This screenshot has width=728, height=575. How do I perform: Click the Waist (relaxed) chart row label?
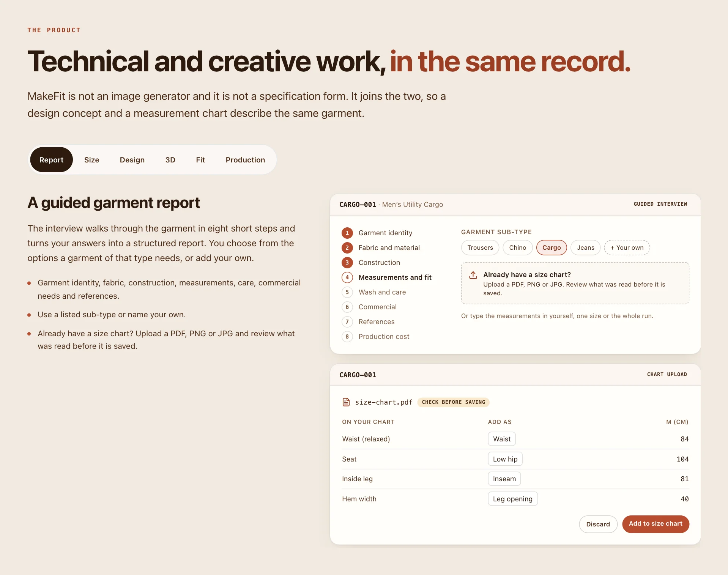click(366, 439)
